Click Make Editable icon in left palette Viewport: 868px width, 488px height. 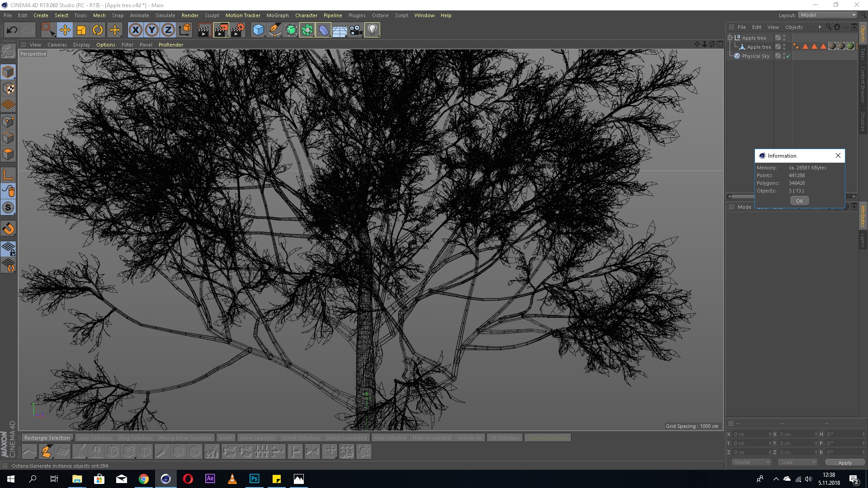point(8,51)
